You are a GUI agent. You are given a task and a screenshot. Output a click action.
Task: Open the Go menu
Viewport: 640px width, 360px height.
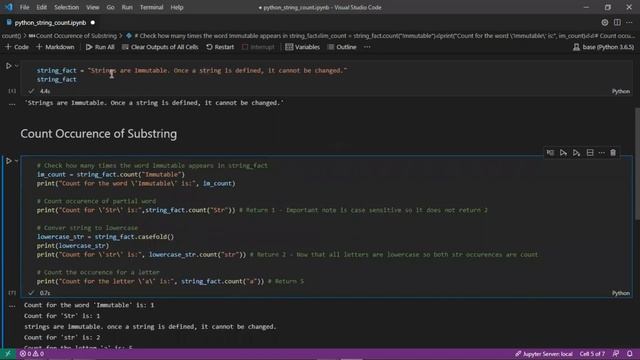(110, 7)
